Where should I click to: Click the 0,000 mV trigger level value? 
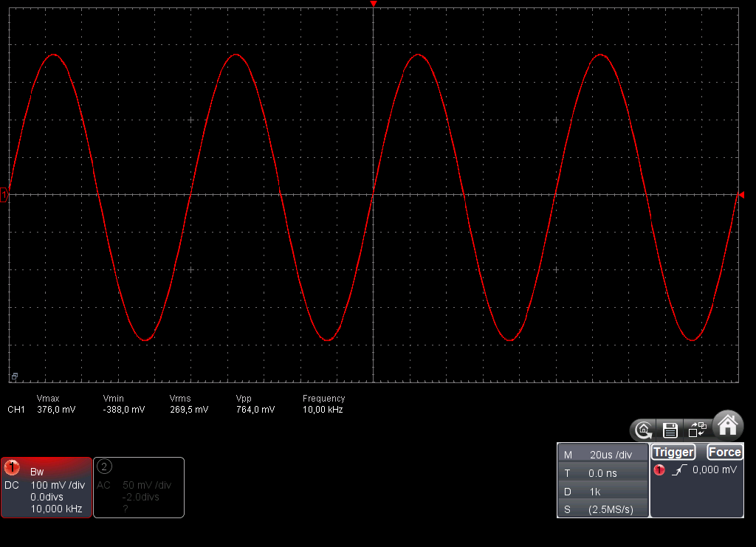[x=714, y=469]
